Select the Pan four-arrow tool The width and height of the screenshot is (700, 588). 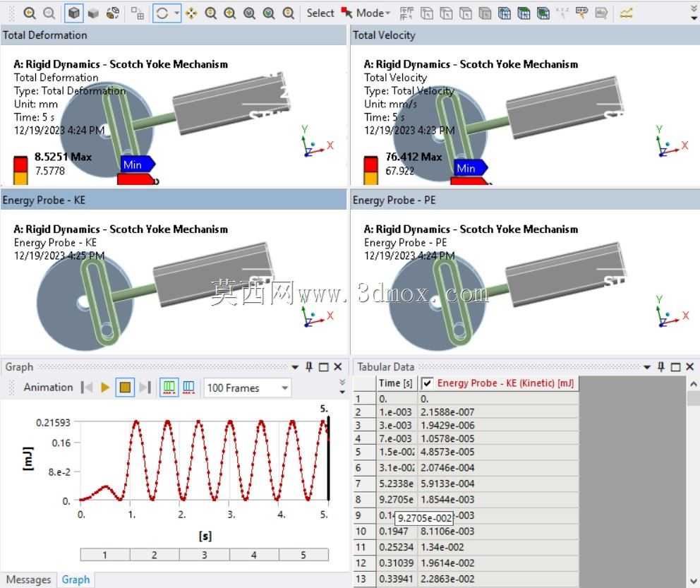[x=191, y=13]
